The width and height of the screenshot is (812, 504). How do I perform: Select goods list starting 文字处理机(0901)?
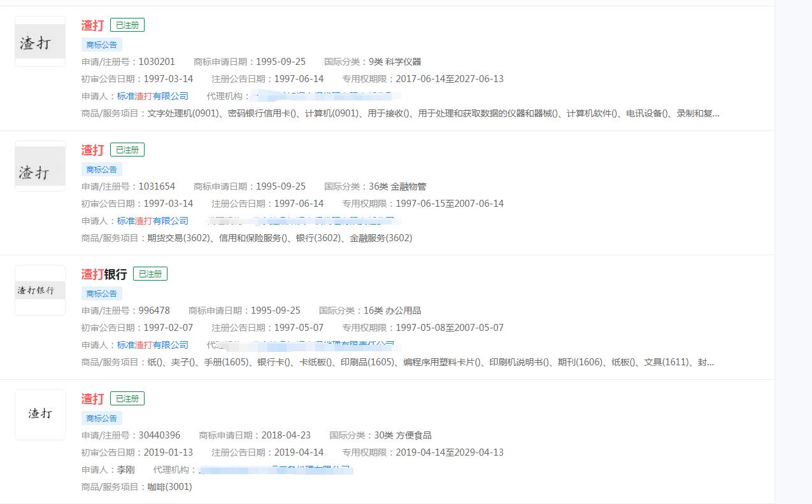point(433,114)
